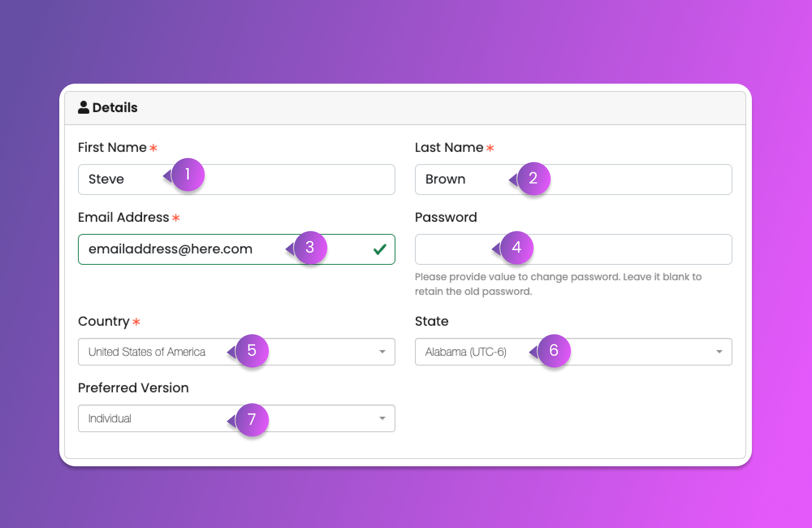Click numbered marker 7 badge

click(252, 420)
